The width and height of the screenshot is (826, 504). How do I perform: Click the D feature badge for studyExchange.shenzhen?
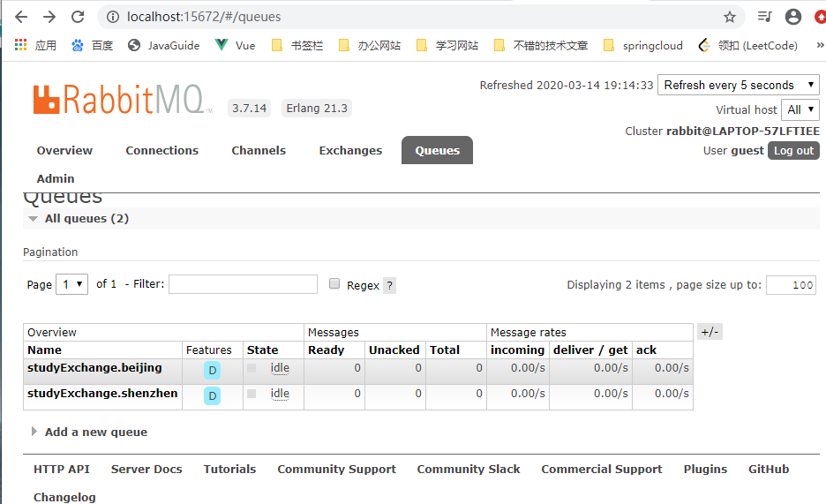pyautogui.click(x=213, y=396)
